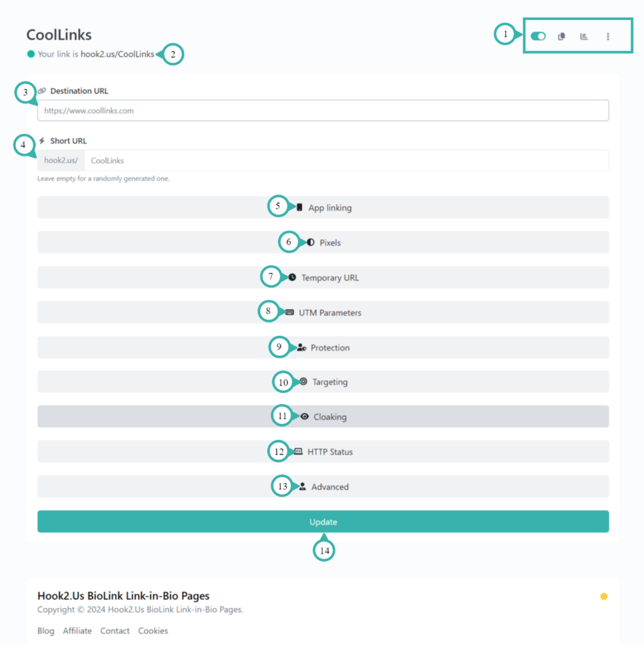Click the hook2.us/CoolLinks short link
This screenshot has width=644, height=645.
(x=117, y=54)
